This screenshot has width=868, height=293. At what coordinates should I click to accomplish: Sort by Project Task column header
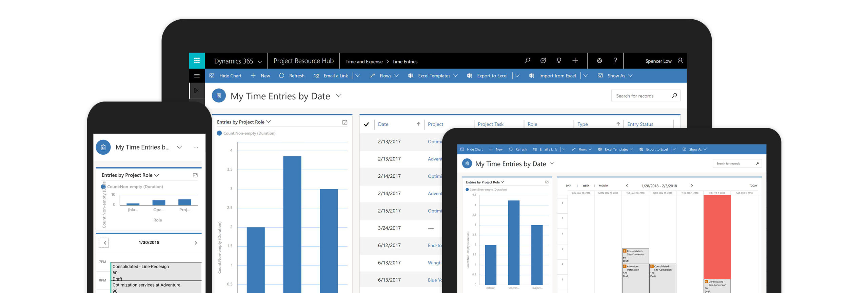490,124
